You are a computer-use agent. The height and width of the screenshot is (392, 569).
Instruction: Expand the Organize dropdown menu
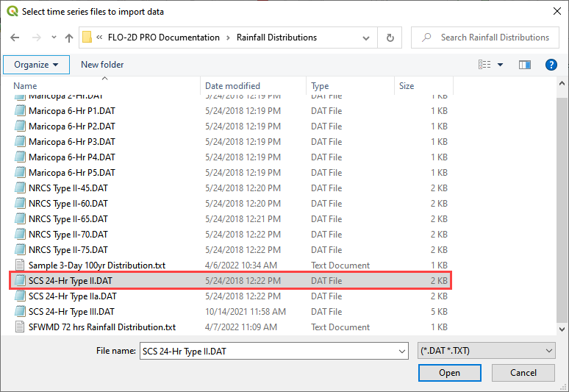pyautogui.click(x=36, y=65)
